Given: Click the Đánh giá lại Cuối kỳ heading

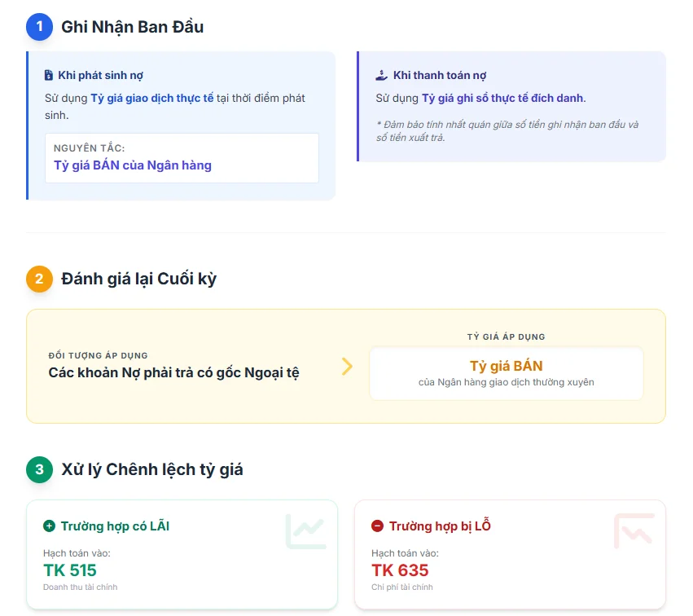Looking at the screenshot, I should tap(138, 279).
